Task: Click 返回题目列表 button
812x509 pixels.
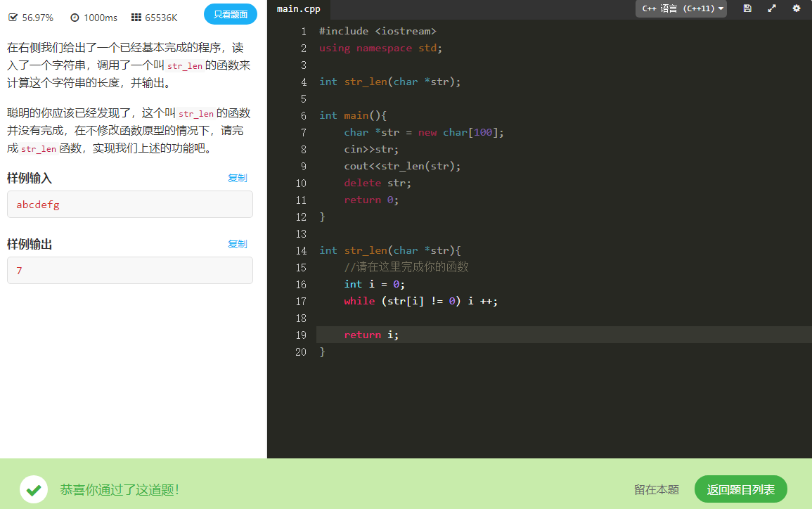Action: coord(740,489)
